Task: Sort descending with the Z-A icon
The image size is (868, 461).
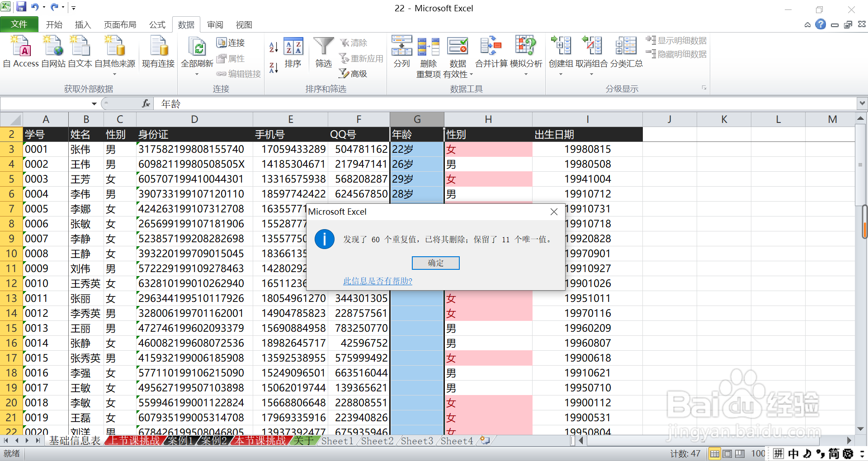Action: click(274, 68)
